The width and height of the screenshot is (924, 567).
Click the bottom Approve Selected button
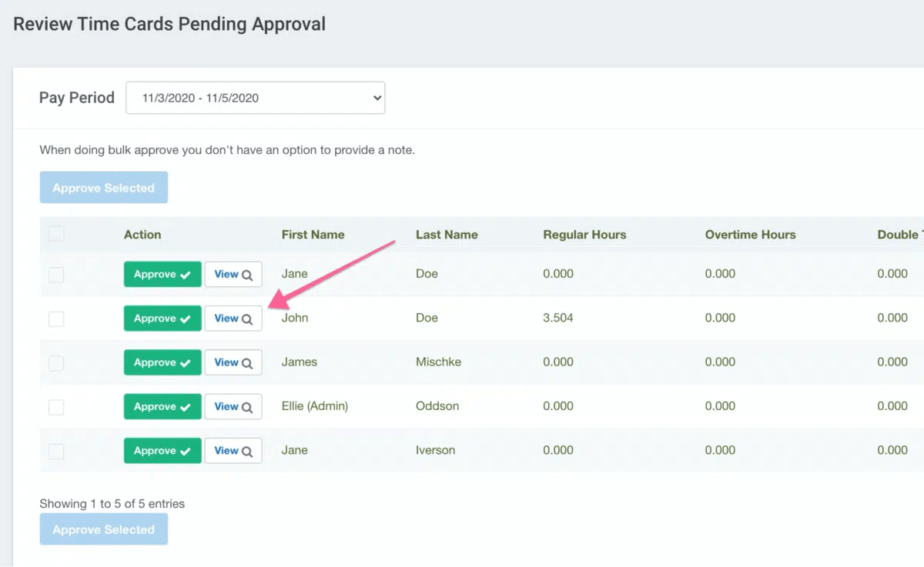coord(103,529)
